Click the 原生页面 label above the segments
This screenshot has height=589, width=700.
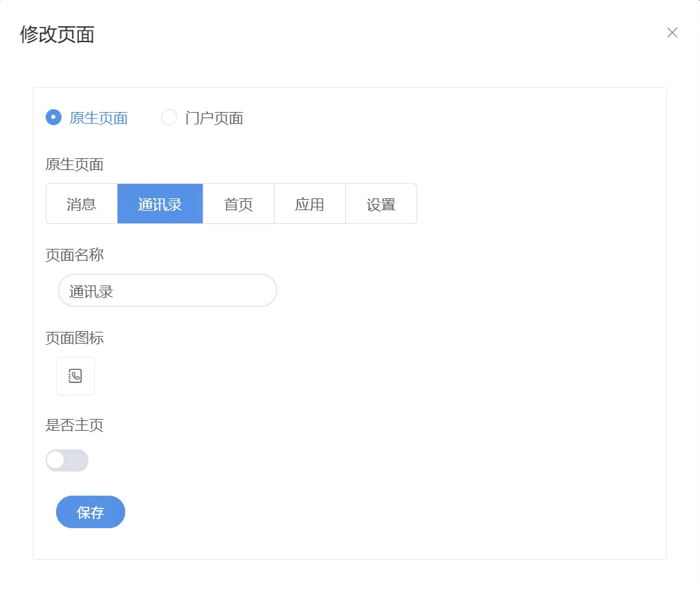75,165
